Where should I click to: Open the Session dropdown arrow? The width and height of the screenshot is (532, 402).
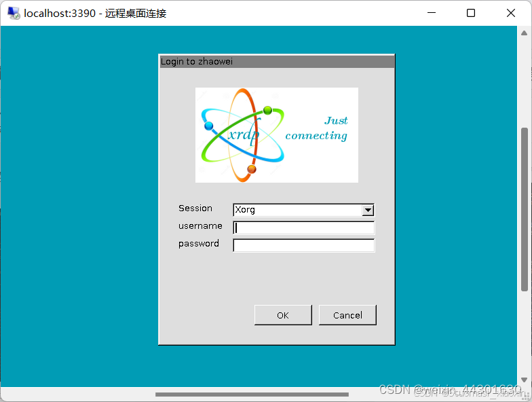368,211
